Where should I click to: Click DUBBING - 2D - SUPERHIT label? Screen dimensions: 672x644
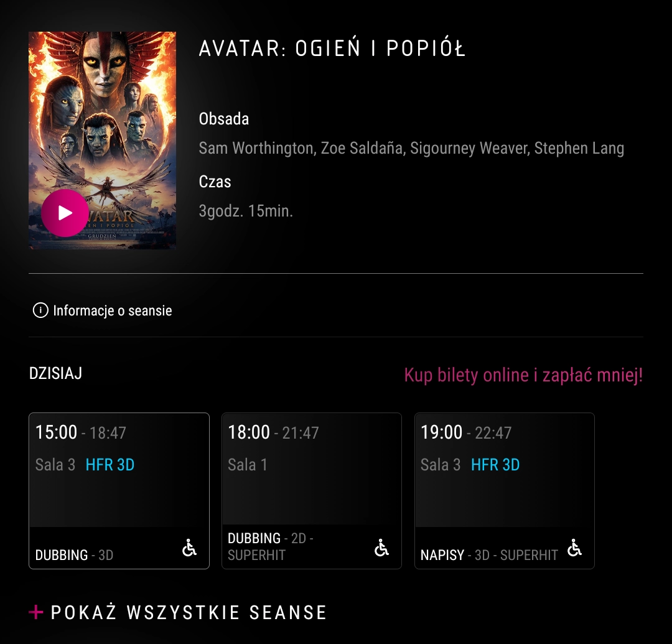(271, 547)
